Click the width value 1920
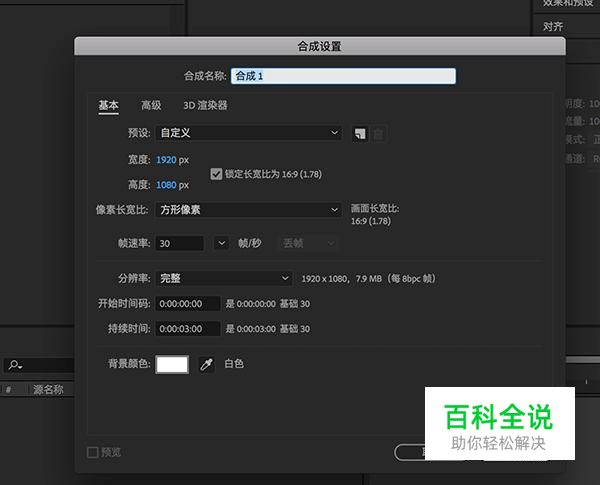The height and width of the screenshot is (485, 600). 166,160
